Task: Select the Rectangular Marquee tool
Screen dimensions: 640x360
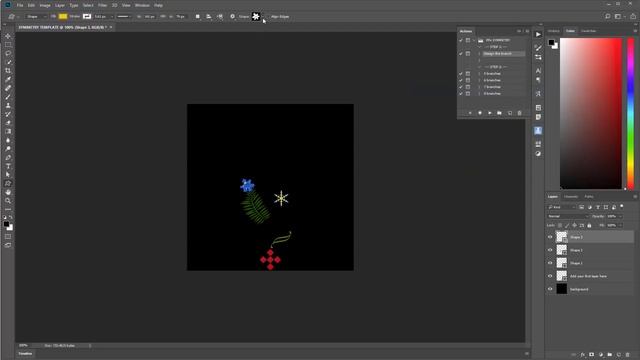Action: click(8, 44)
